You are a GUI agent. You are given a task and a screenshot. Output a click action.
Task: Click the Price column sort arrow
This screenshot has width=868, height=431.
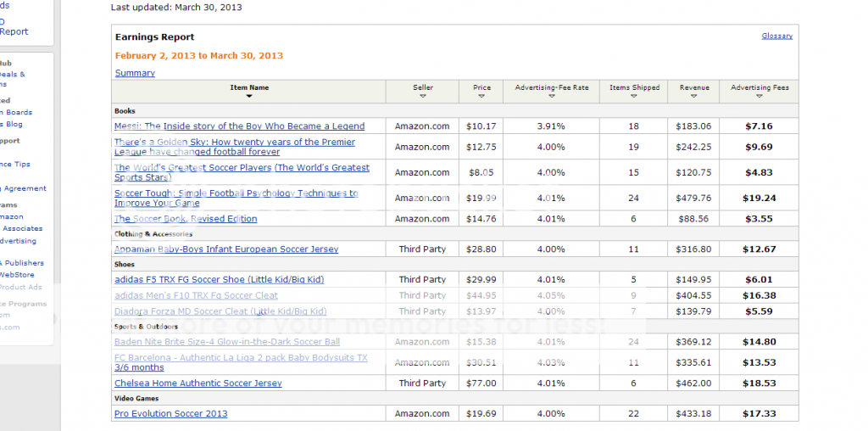(481, 97)
